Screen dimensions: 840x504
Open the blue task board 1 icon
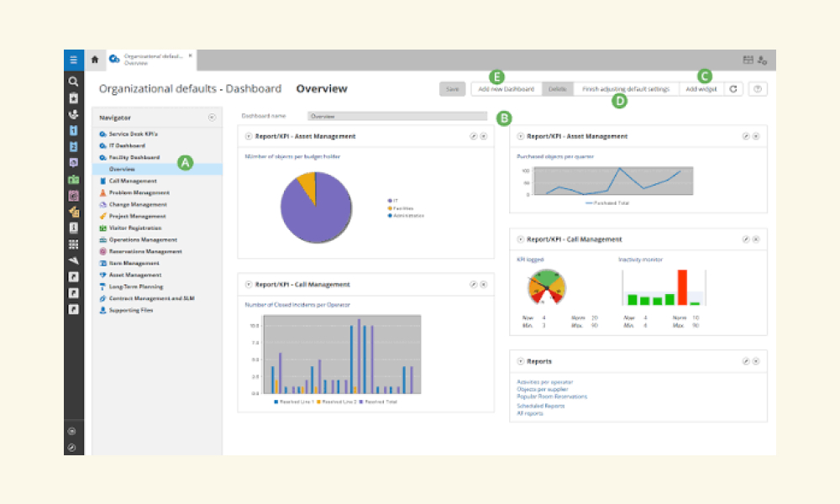[73, 130]
